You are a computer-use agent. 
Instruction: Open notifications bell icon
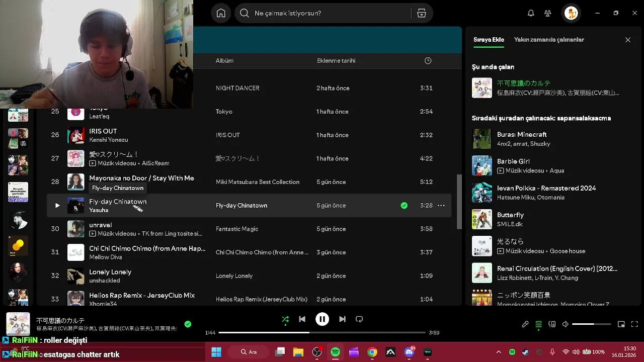click(531, 13)
